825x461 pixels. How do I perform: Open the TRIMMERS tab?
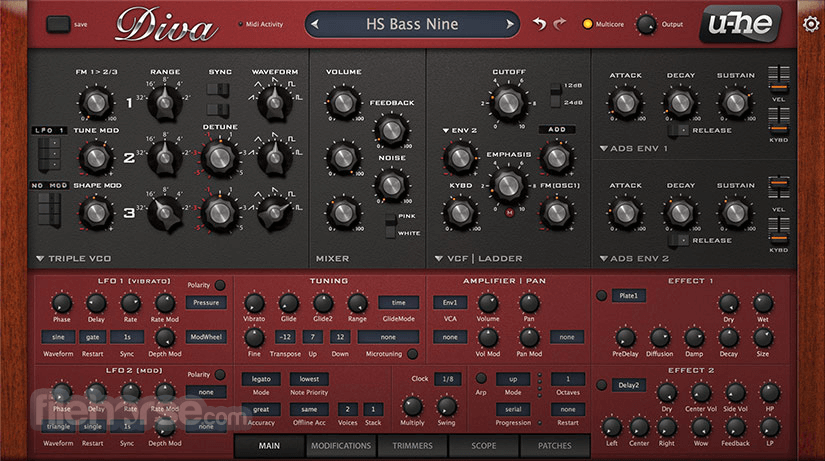pyautogui.click(x=412, y=446)
